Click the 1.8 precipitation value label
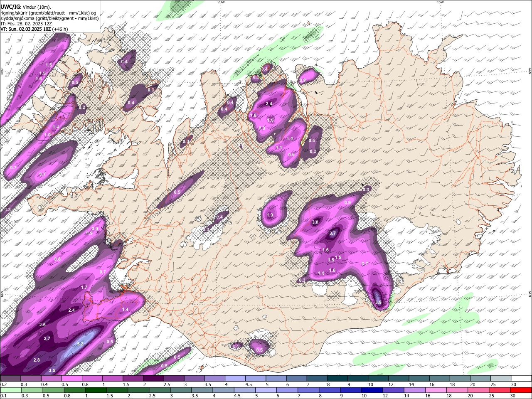Viewport: 532px width, 399px height. pyautogui.click(x=253, y=116)
